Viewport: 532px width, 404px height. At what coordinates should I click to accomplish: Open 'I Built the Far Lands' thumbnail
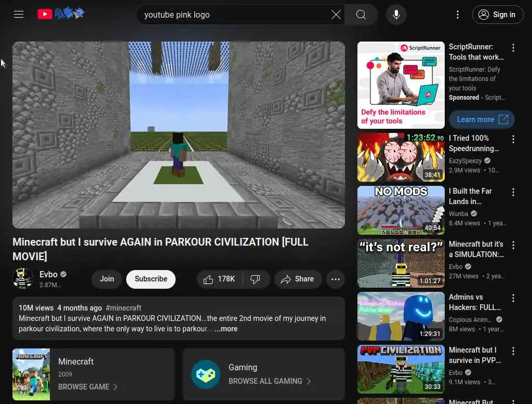tap(401, 210)
